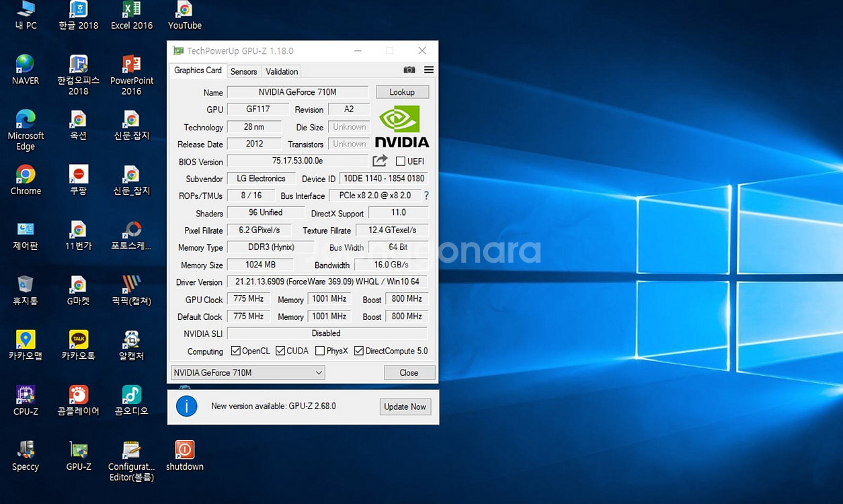Open the 내 PC desktop icon
This screenshot has width=843, height=504.
tap(26, 15)
